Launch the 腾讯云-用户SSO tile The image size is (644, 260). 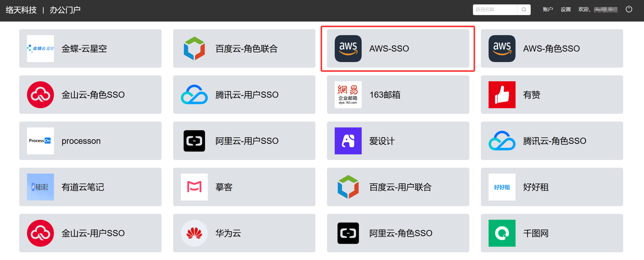pyautogui.click(x=244, y=95)
